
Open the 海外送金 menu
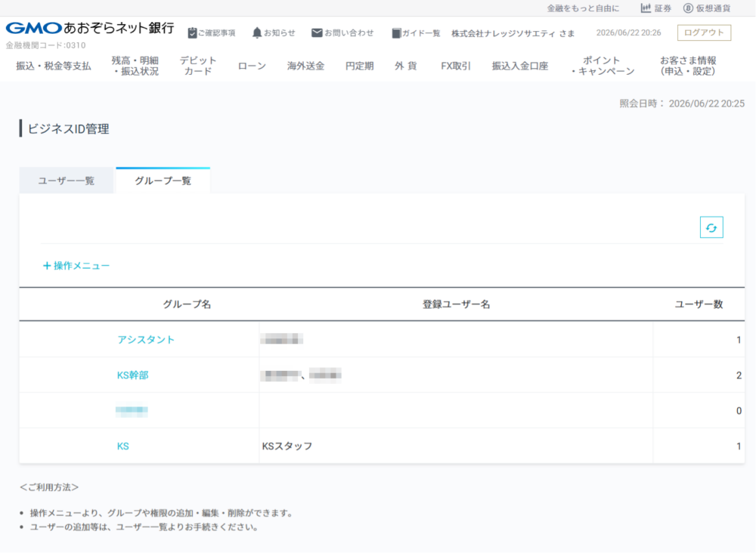click(x=305, y=66)
